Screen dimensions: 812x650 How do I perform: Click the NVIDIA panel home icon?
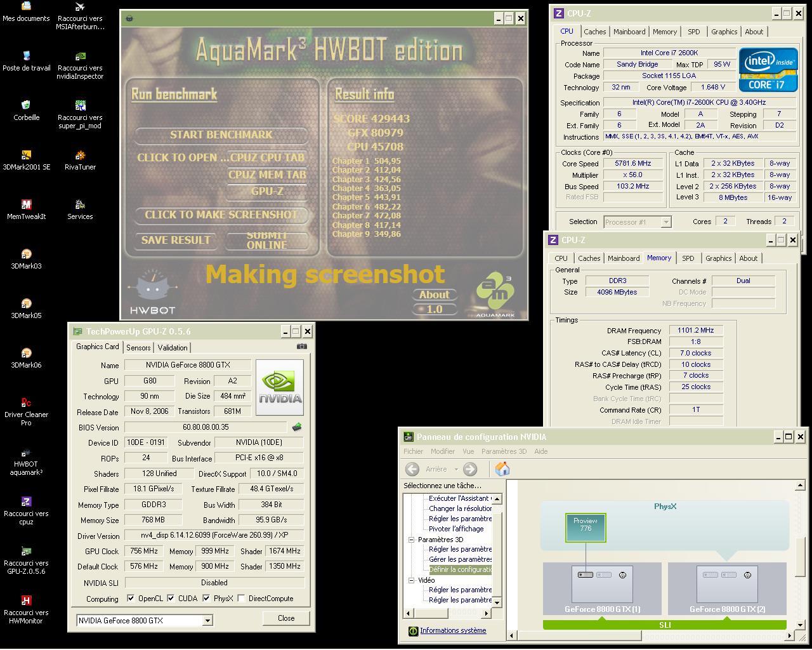click(x=502, y=469)
